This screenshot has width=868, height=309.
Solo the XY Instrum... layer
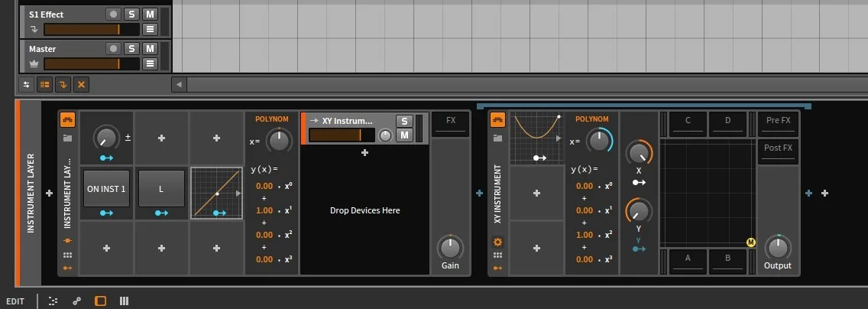[x=404, y=121]
